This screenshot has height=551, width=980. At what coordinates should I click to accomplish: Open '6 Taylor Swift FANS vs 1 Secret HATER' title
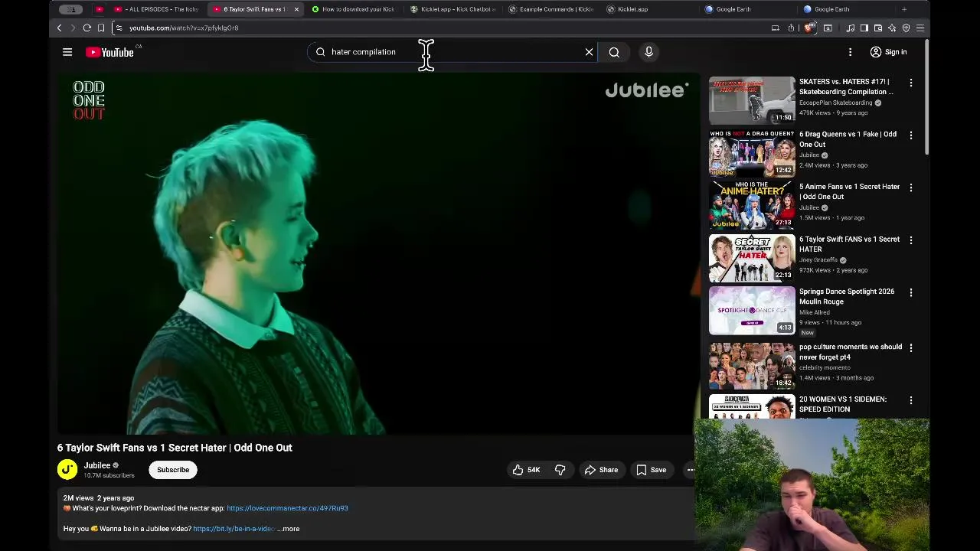[849, 244]
